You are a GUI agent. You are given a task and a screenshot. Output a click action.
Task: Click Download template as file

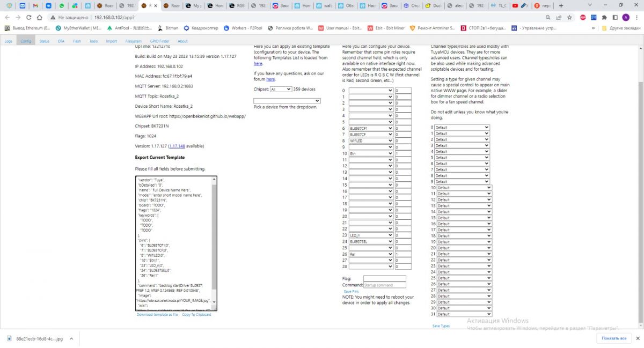pos(157,315)
